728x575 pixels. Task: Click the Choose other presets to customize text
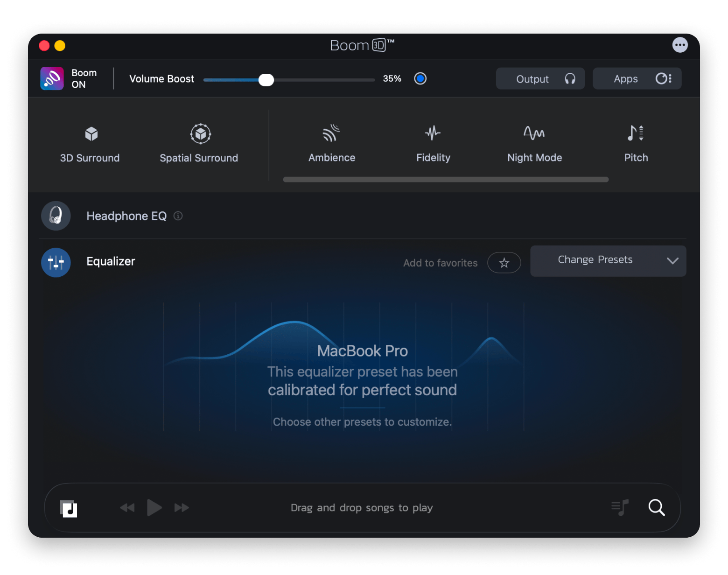[362, 422]
